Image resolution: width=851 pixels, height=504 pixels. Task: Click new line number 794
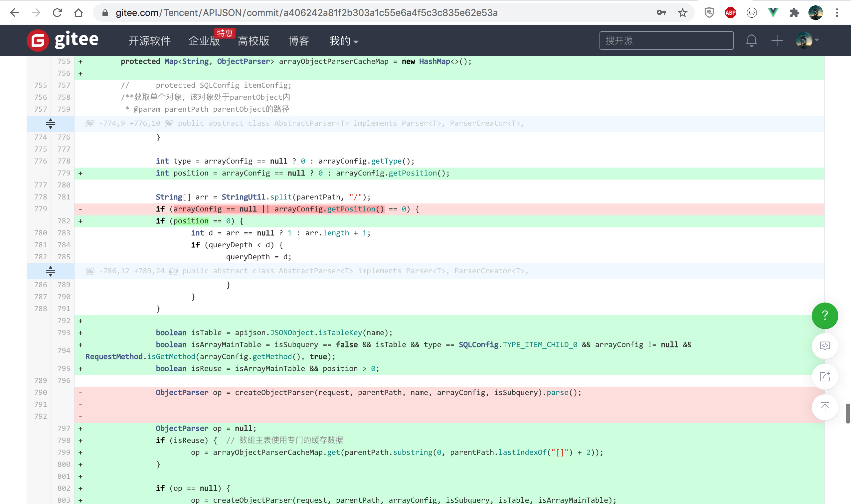64,350
